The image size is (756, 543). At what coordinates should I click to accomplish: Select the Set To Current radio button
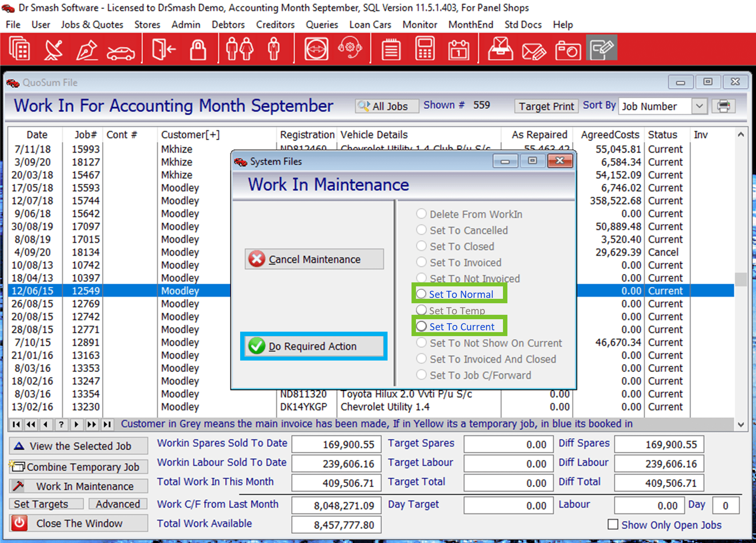click(x=421, y=326)
